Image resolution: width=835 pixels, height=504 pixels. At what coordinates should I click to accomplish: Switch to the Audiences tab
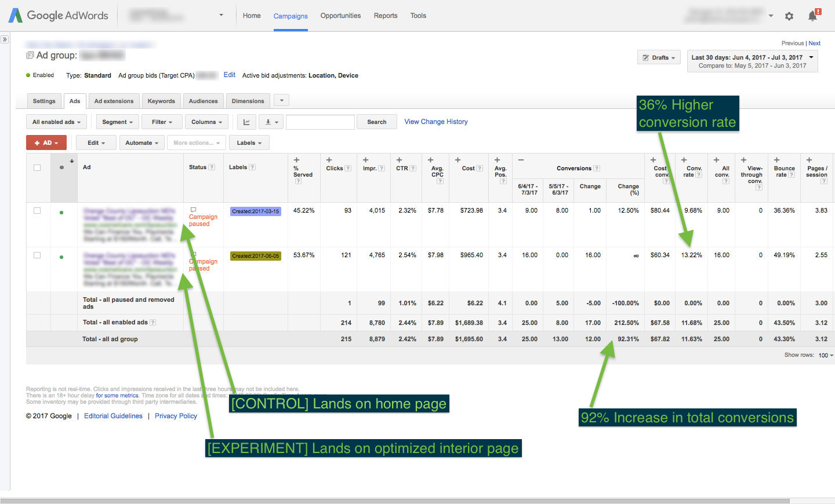point(203,101)
